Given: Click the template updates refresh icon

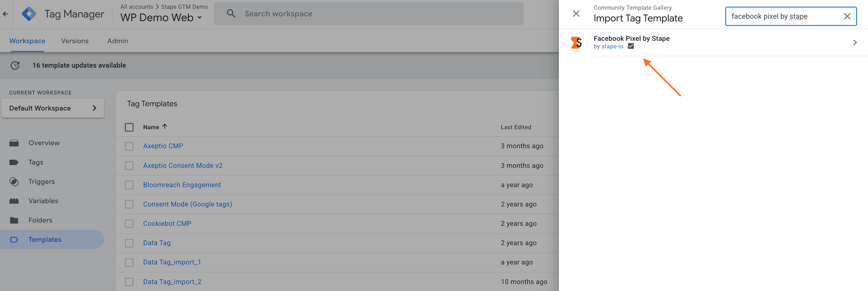Looking at the screenshot, I should click(x=15, y=65).
